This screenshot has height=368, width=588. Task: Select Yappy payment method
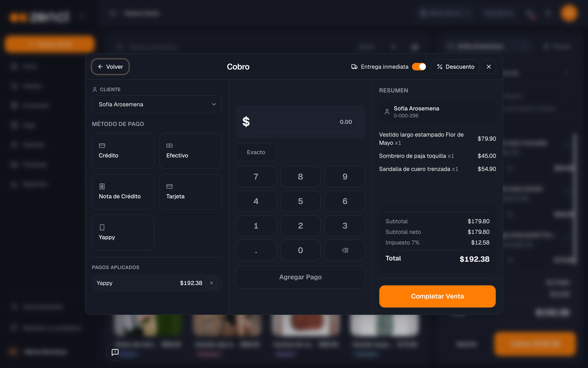coord(123,233)
